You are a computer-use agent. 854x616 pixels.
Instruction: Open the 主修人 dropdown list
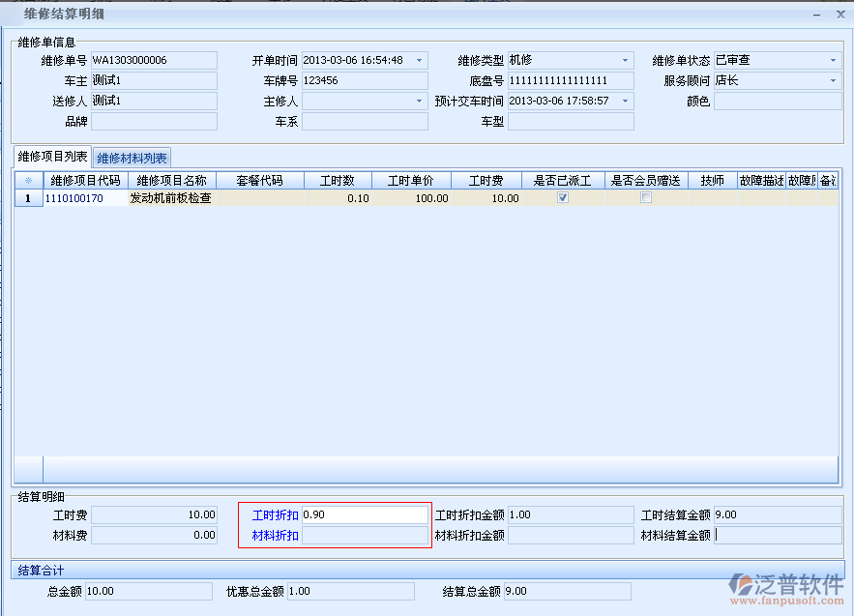pyautogui.click(x=419, y=102)
